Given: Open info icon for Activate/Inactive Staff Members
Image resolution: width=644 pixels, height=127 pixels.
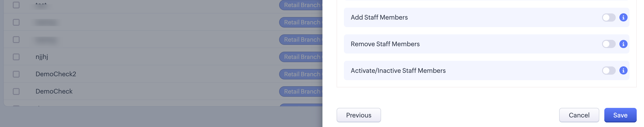Looking at the screenshot, I should (623, 71).
